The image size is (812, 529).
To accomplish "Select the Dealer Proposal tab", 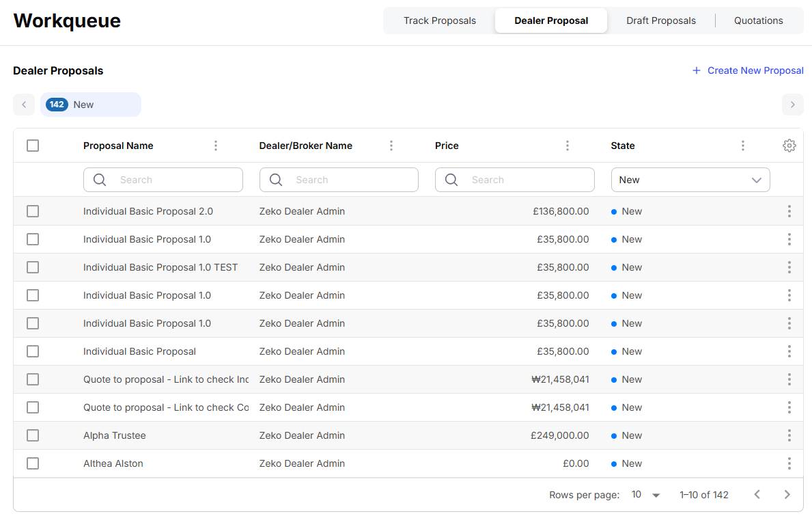I will pyautogui.click(x=551, y=21).
